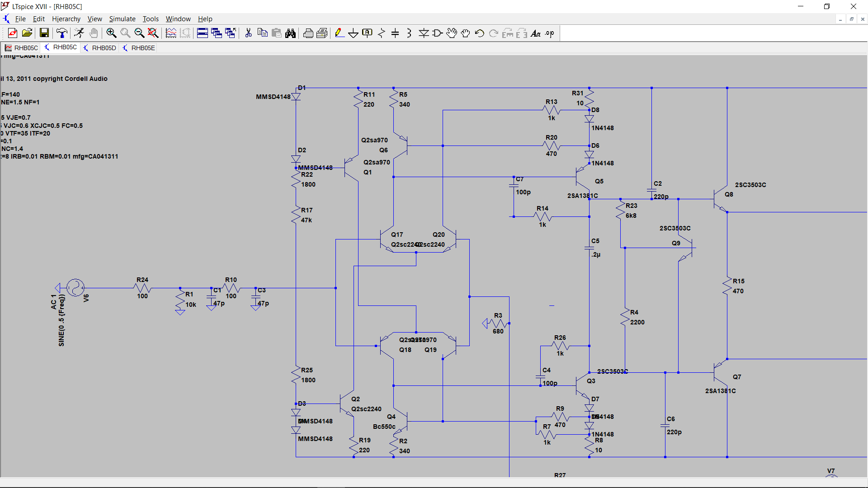Click the '47k' value of R17
868x488 pixels.
pos(307,220)
